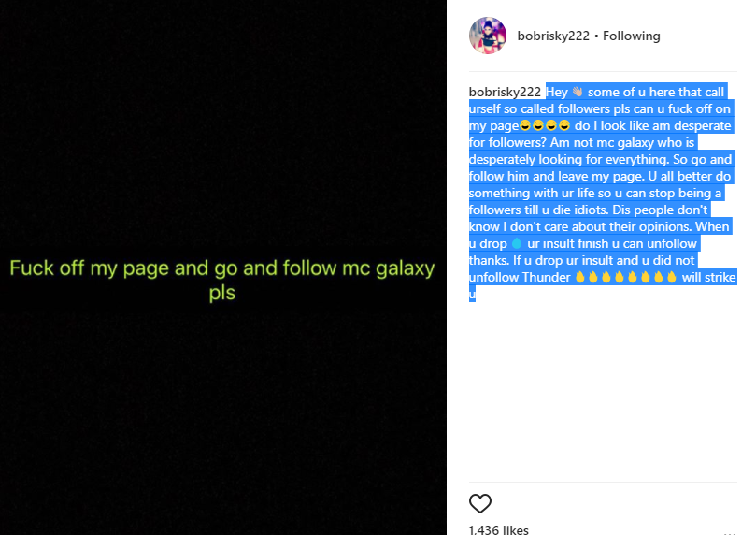
Task: Open the more options ellipsis menu
Action: 730,533
